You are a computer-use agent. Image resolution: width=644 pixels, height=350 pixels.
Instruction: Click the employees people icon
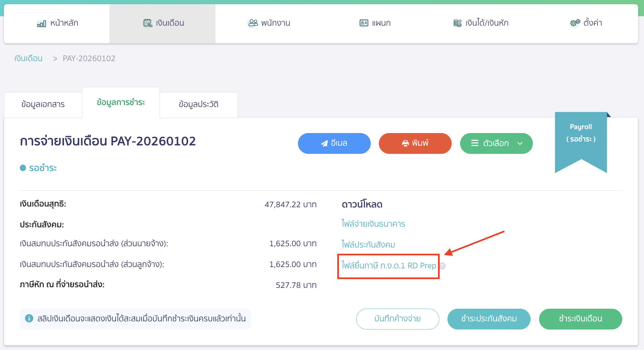tap(253, 23)
